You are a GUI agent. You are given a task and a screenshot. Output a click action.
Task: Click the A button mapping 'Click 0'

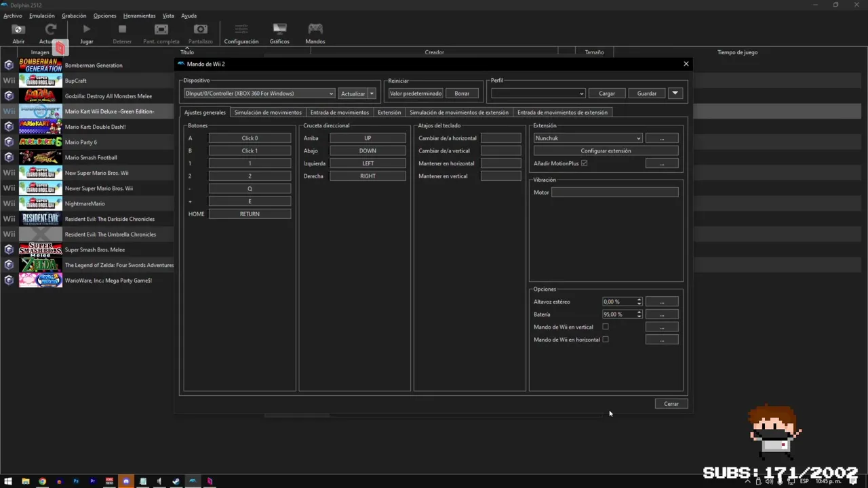[x=250, y=138]
